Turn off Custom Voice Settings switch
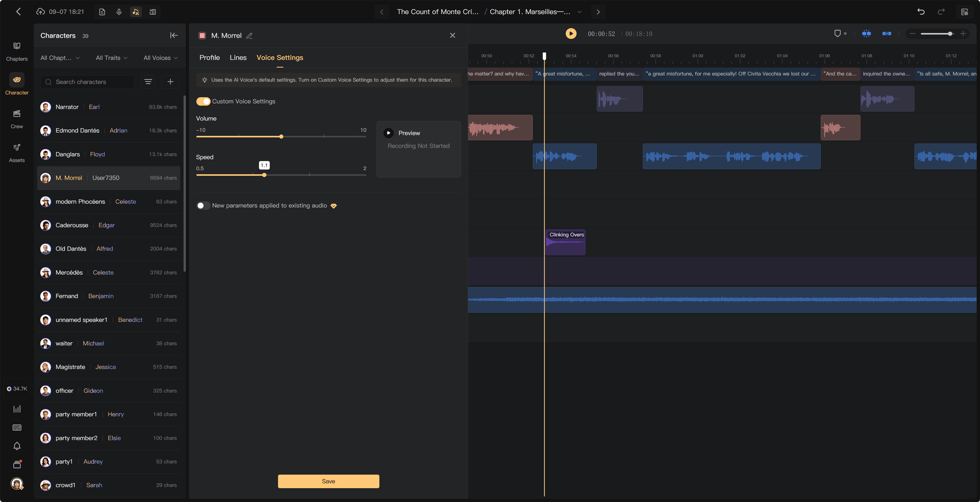Viewport: 980px width, 502px height. pos(203,102)
